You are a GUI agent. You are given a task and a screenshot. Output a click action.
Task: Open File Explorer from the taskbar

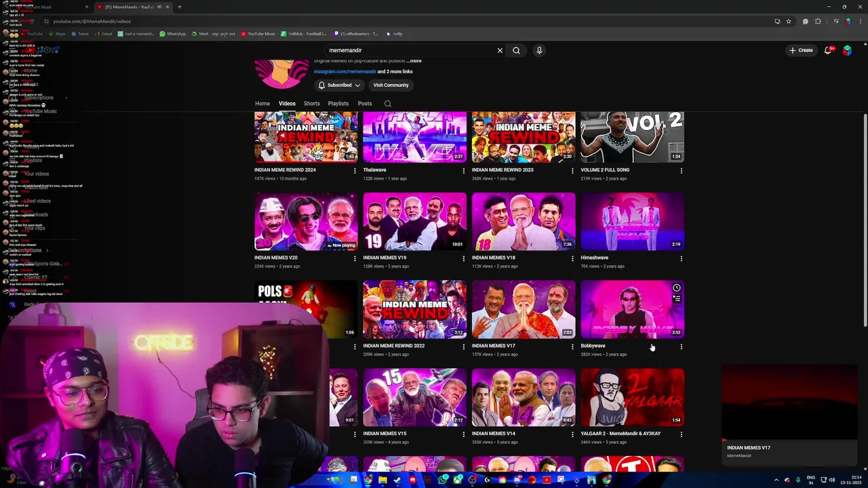click(x=382, y=480)
